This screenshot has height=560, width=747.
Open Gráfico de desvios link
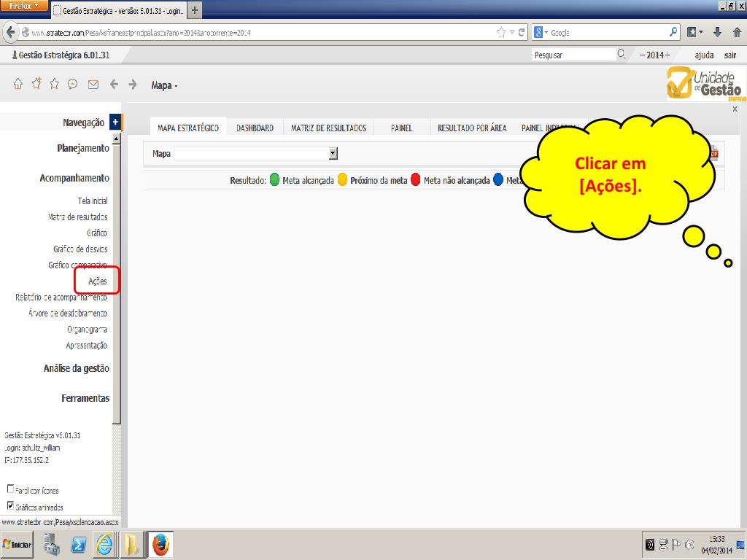(x=80, y=249)
